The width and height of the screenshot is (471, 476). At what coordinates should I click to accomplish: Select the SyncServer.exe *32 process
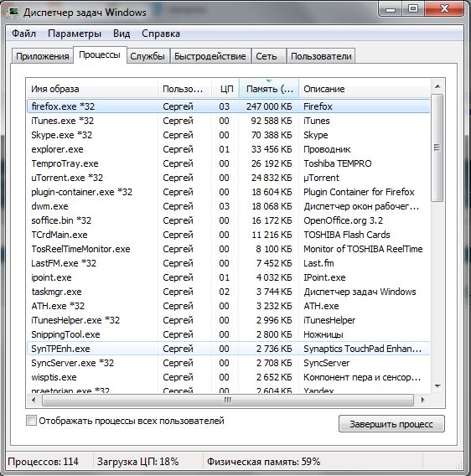click(228, 363)
